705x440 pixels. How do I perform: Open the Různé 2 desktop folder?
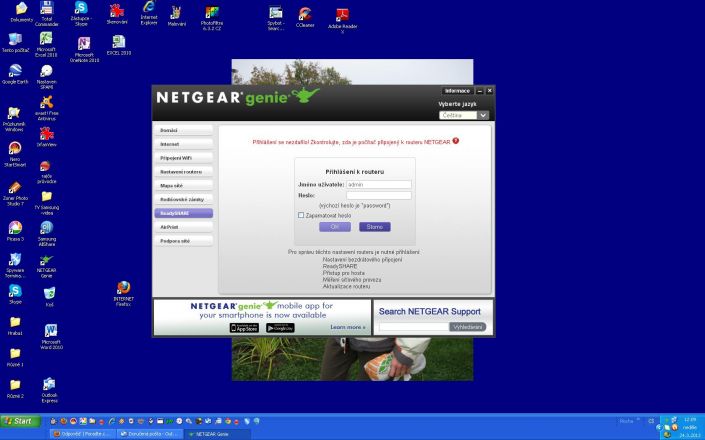15,389
